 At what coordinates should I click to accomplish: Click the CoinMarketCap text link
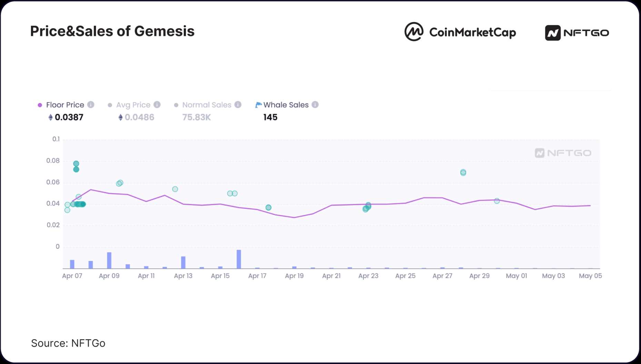pyautogui.click(x=472, y=32)
